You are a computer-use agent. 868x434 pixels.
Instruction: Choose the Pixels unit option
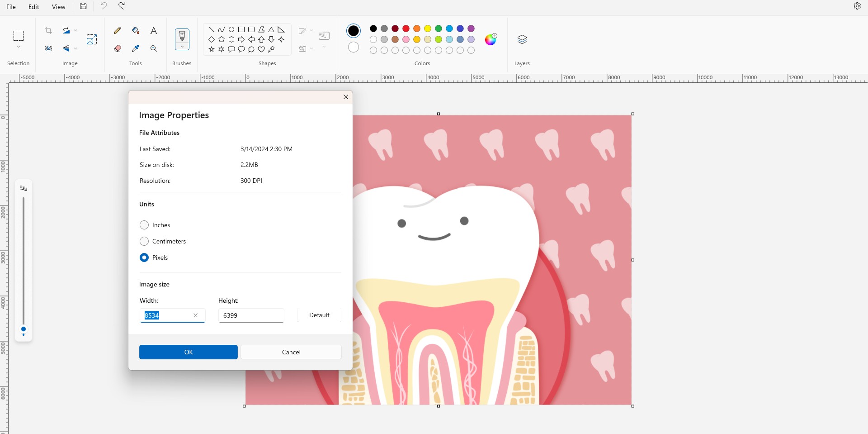pyautogui.click(x=144, y=258)
